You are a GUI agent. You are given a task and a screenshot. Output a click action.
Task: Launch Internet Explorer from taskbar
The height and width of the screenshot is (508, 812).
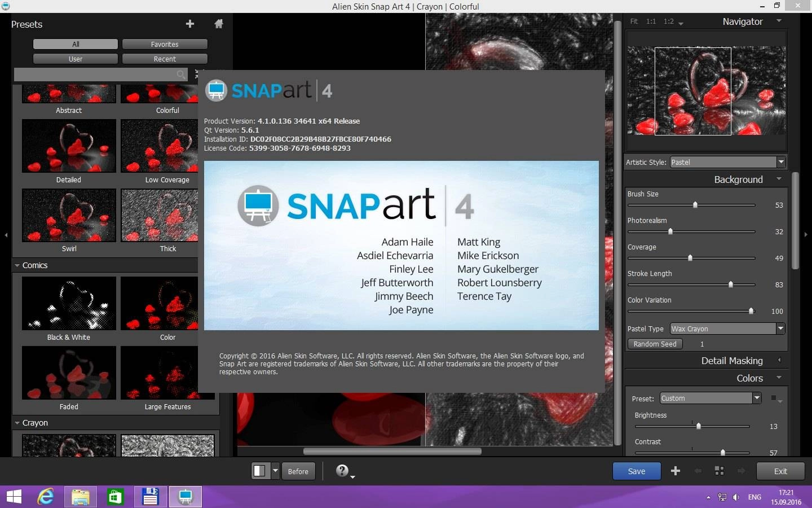pyautogui.click(x=45, y=497)
